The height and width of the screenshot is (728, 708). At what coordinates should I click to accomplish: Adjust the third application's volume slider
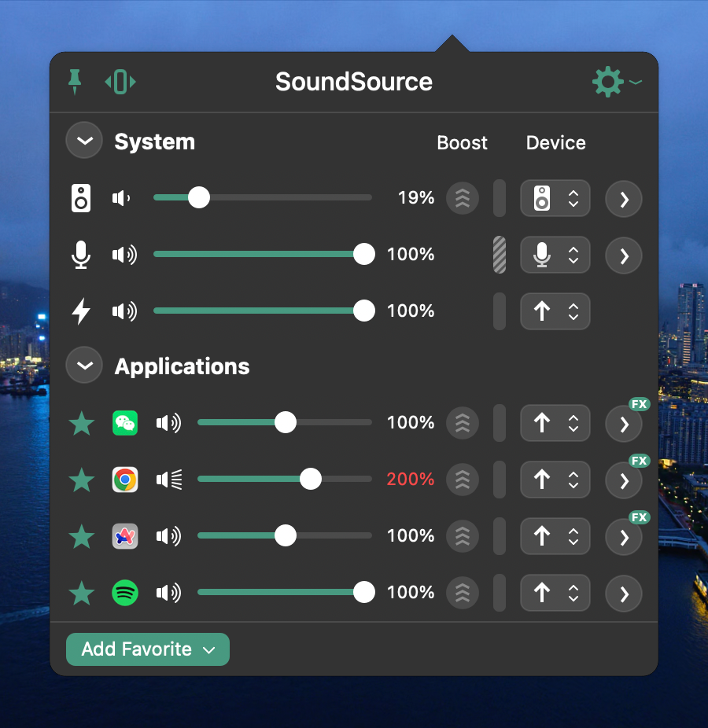pyautogui.click(x=285, y=535)
